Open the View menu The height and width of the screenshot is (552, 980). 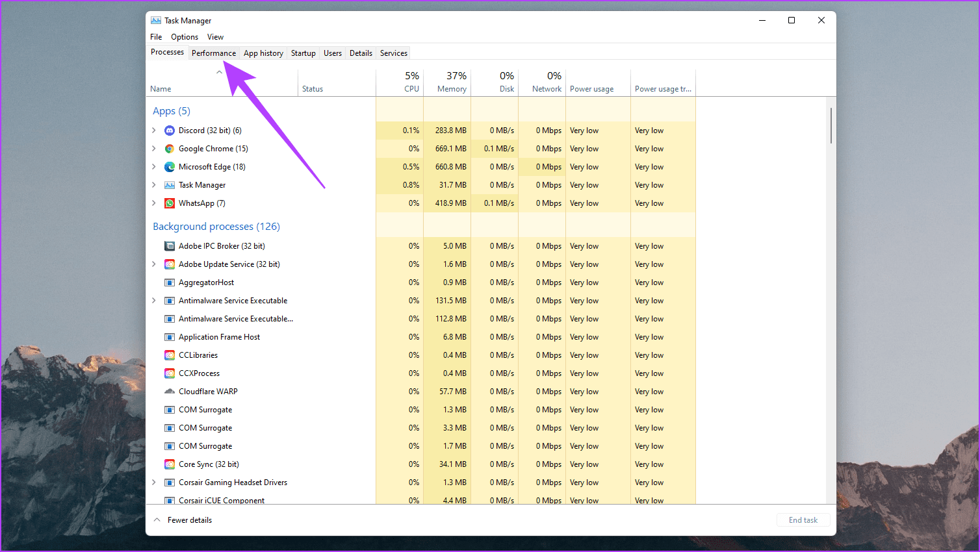tap(215, 37)
